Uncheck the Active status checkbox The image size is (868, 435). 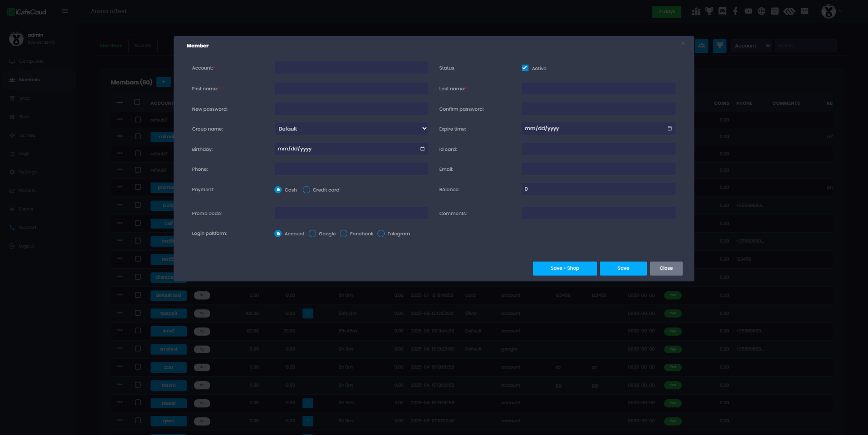pyautogui.click(x=525, y=68)
